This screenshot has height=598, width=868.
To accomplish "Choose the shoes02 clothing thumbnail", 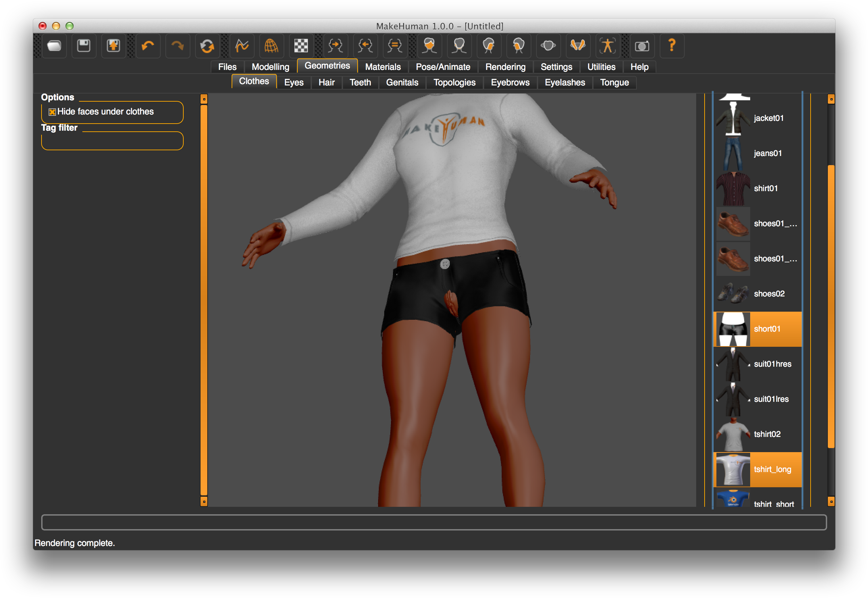I will (733, 294).
